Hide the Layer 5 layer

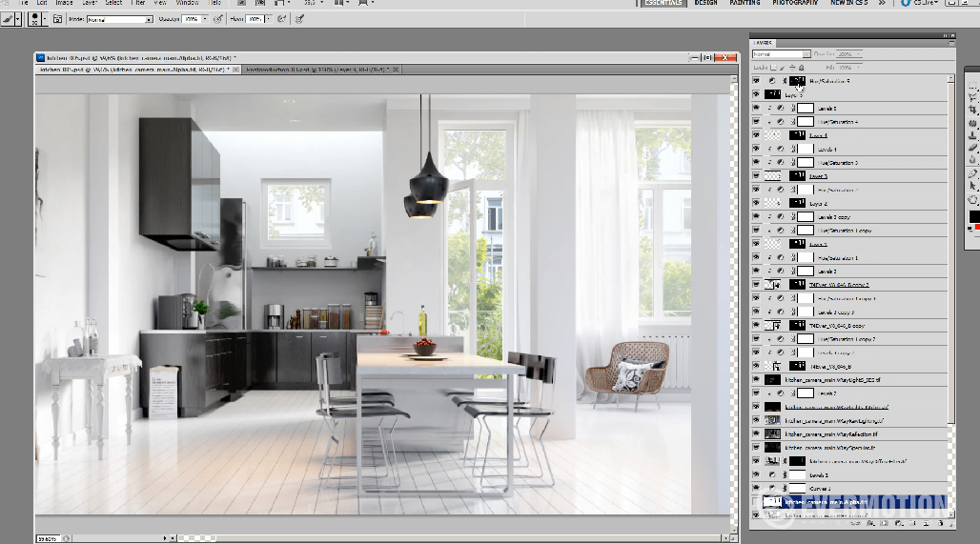pos(756,94)
